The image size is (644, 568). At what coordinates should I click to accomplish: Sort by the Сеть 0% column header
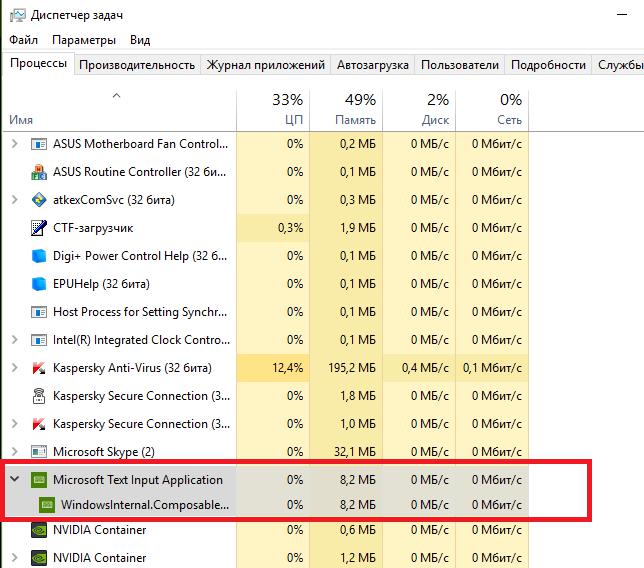492,110
